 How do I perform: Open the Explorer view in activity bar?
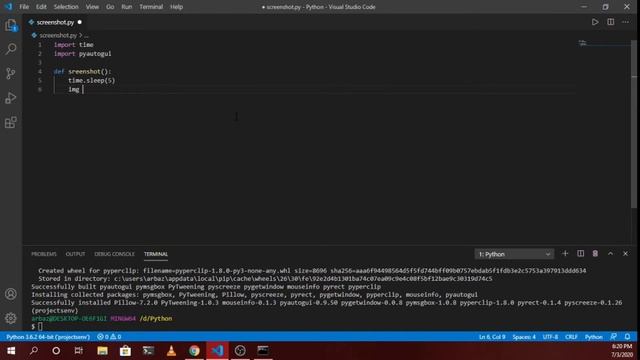[11, 25]
